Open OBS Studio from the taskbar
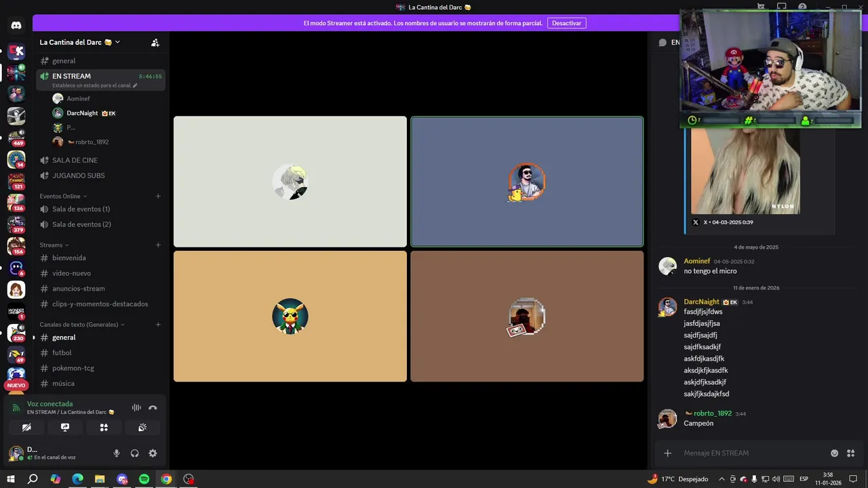Screen dimensions: 868x488 click(189, 479)
